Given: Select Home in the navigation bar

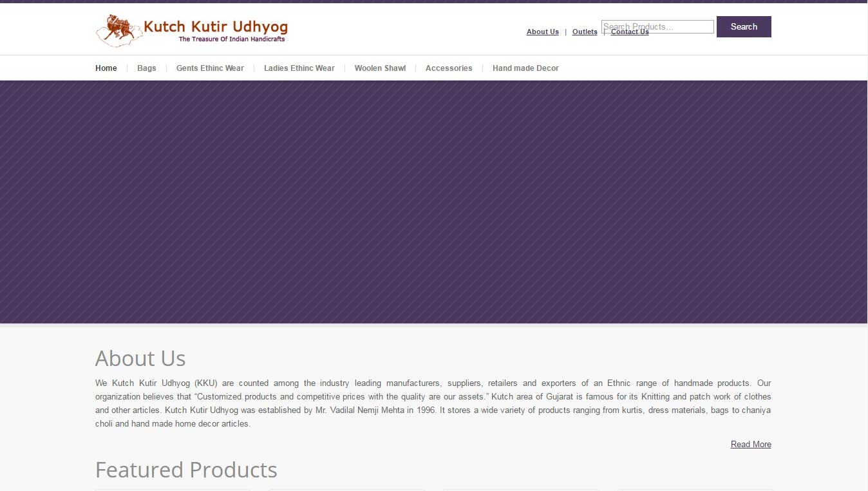Looking at the screenshot, I should click(106, 68).
